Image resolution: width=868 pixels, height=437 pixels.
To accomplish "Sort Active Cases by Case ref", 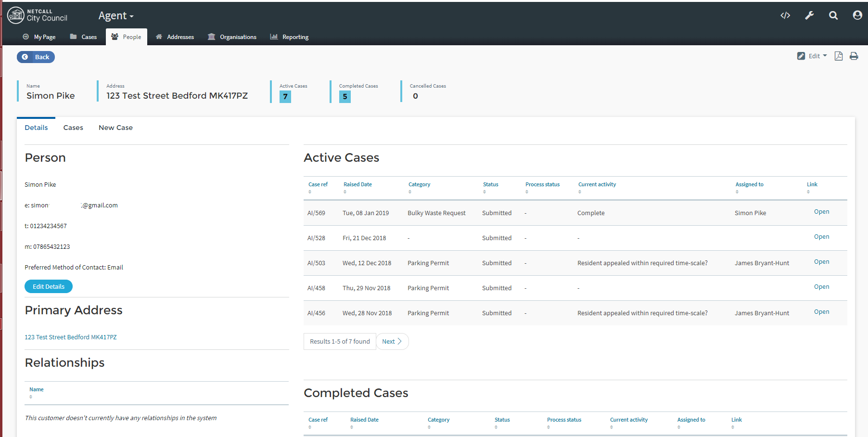I will click(318, 187).
